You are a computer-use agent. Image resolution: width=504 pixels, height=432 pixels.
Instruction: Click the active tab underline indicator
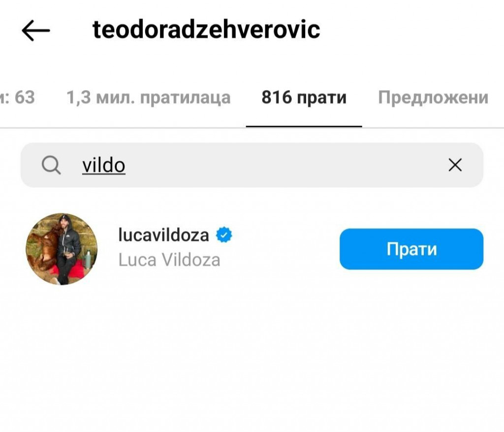(x=304, y=127)
